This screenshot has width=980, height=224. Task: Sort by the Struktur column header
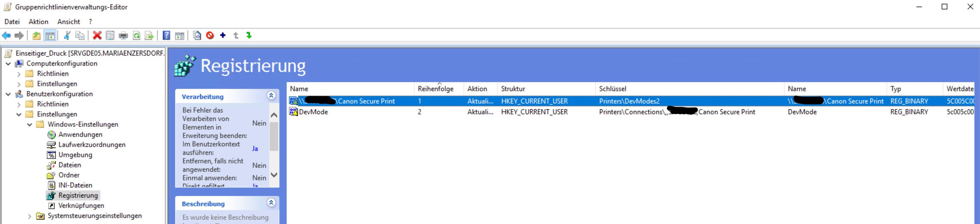[x=547, y=89]
